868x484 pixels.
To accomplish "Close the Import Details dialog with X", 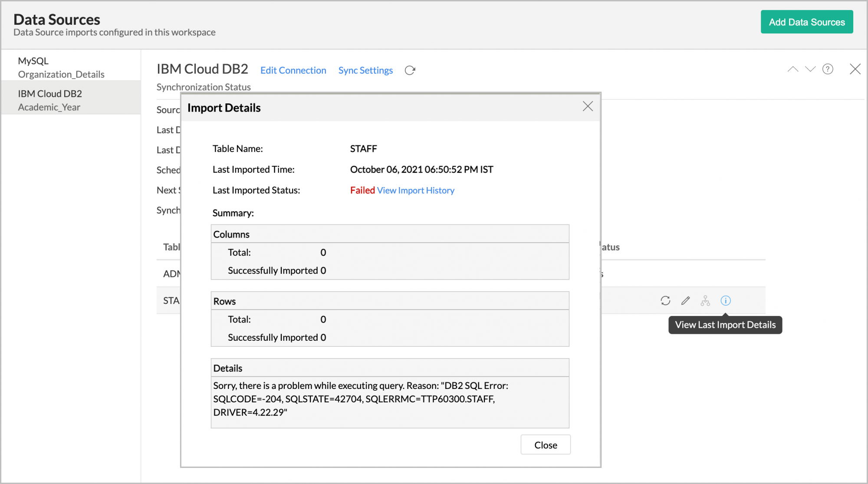I will 588,106.
